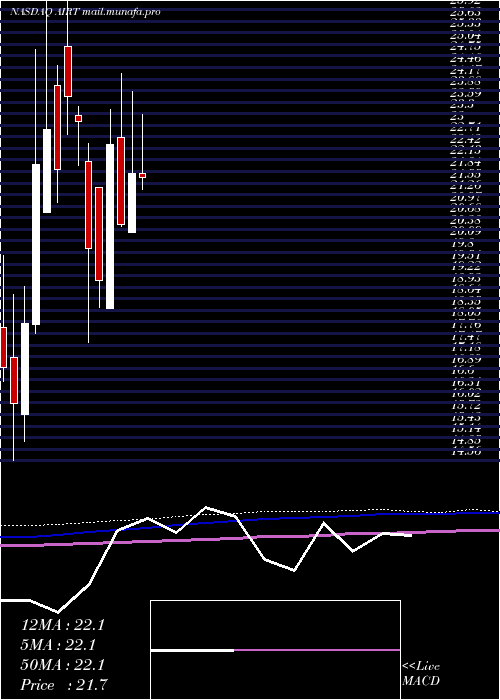The image size is (500, 700).
Task: Click the '<<Live MACD' label
Action: (x=421, y=674)
